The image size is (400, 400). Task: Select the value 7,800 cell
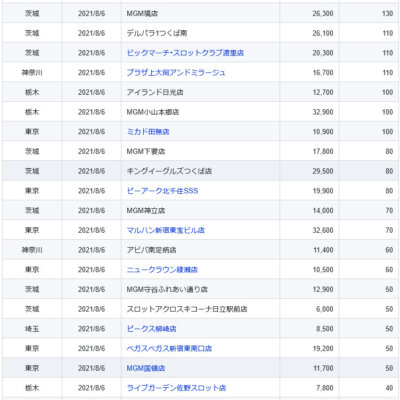pos(309,388)
